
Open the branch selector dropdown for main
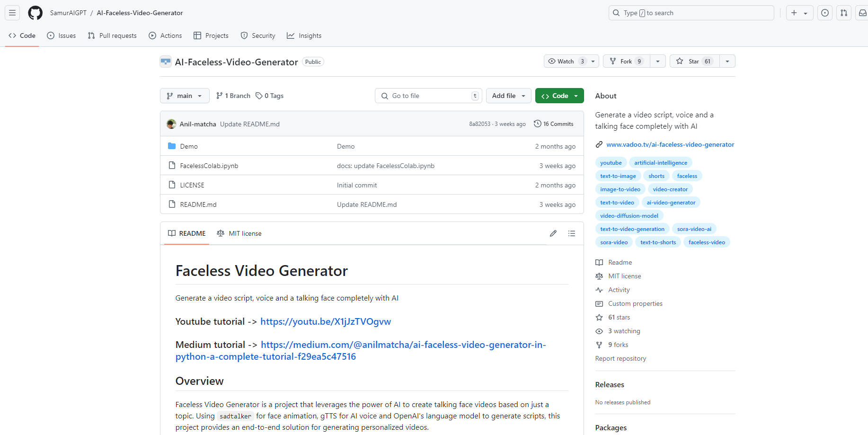[x=185, y=96]
